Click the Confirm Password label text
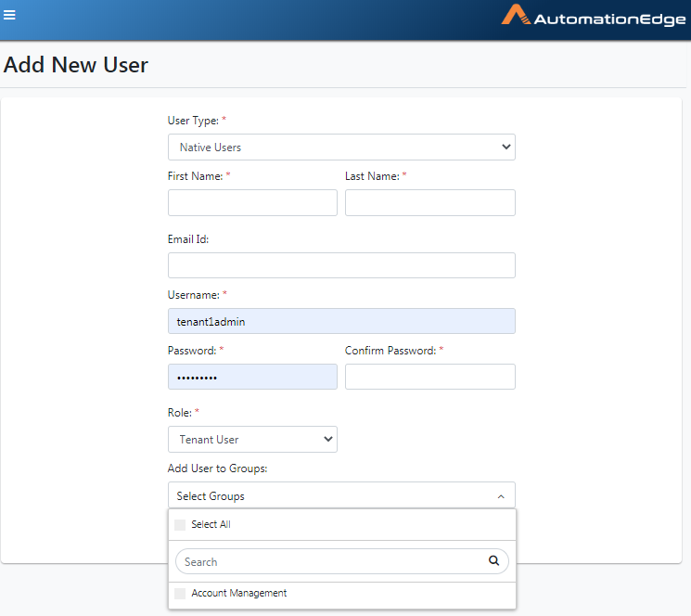Screen dimensions: 691x616 [x=390, y=351]
